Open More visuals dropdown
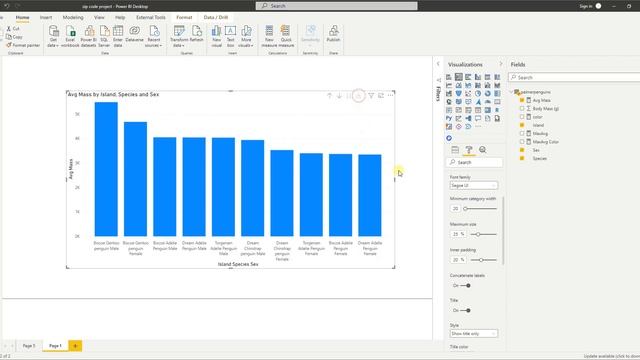Screen dimensions: 640x360 (x=246, y=36)
